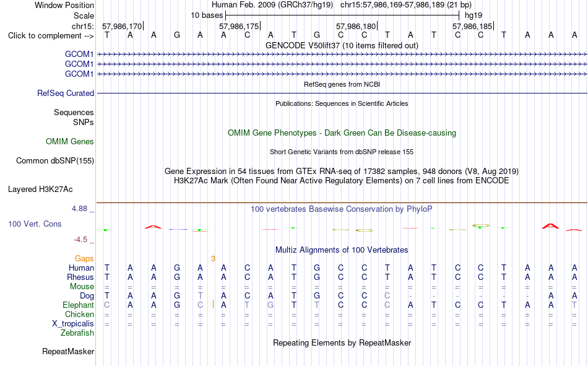This screenshot has width=588, height=366.
Task: Click the Common dbSNP(155) label
Action: [55, 160]
